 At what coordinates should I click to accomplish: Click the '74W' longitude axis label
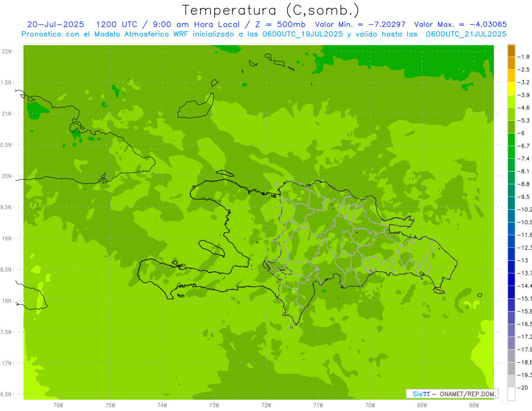[x=162, y=405]
